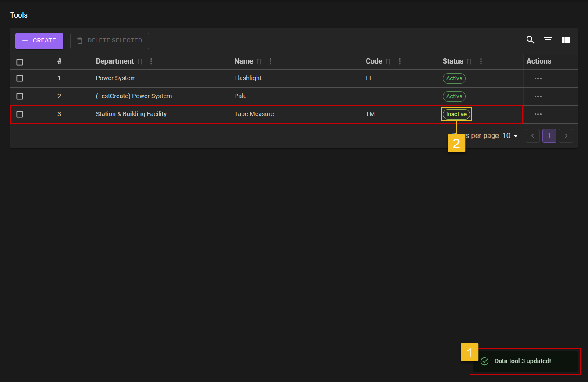The image size is (588, 382).
Task: Click the Inactive status badge
Action: coord(456,114)
